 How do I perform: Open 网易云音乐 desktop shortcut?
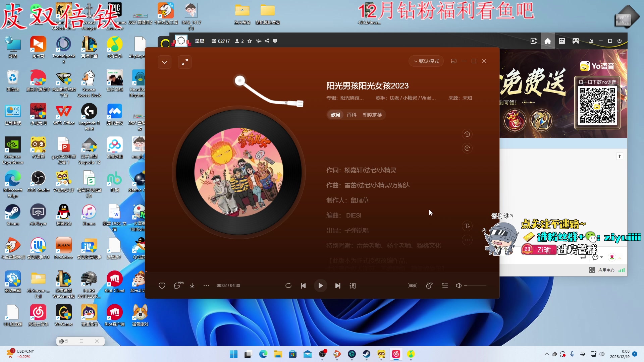(x=38, y=316)
